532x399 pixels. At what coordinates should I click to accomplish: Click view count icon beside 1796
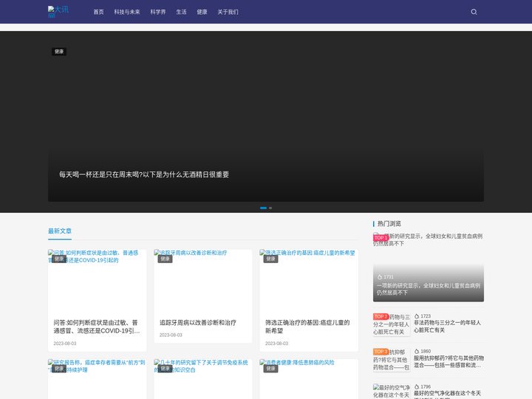(x=417, y=386)
